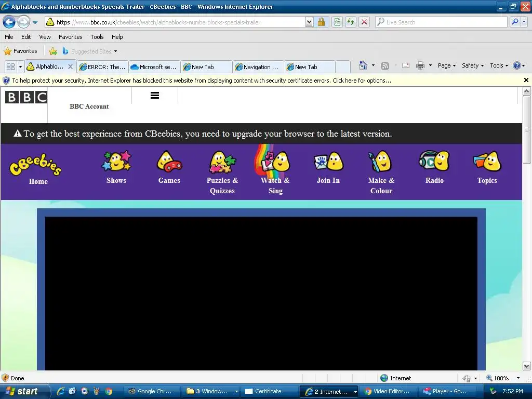Open Video Editor taskbar button
The height and width of the screenshot is (399, 532).
click(388, 391)
